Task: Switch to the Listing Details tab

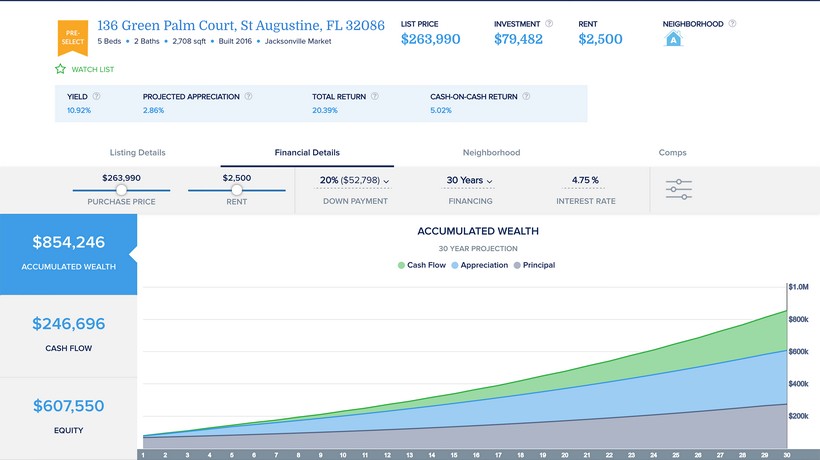Action: pyautogui.click(x=137, y=153)
